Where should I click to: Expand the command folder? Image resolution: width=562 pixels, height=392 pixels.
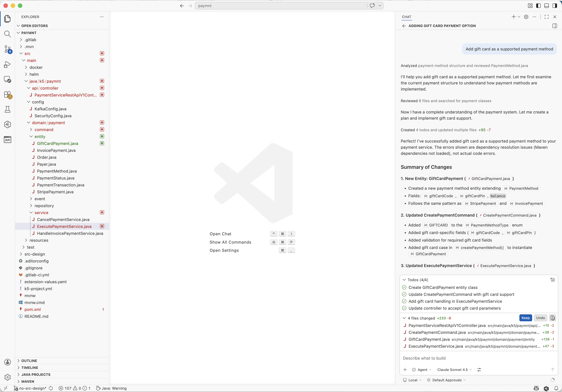tap(62, 130)
